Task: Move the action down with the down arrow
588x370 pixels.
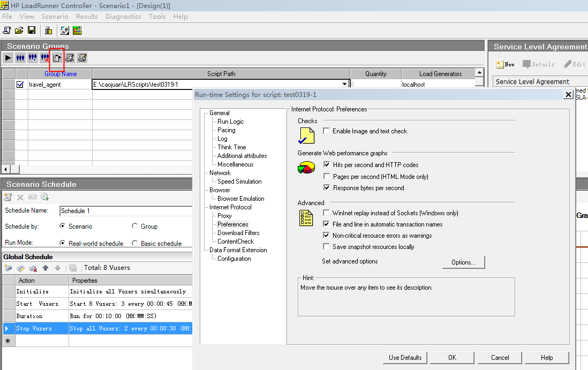Action: pyautogui.click(x=57, y=268)
